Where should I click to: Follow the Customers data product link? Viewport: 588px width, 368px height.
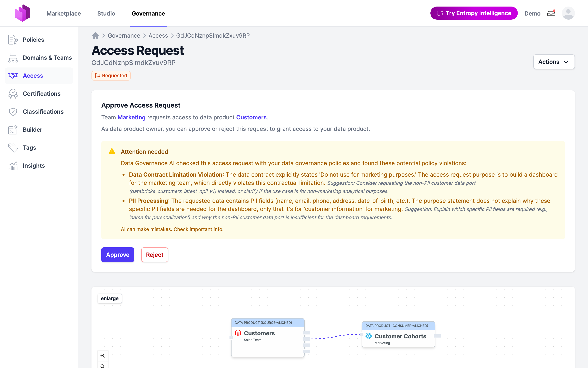251,117
